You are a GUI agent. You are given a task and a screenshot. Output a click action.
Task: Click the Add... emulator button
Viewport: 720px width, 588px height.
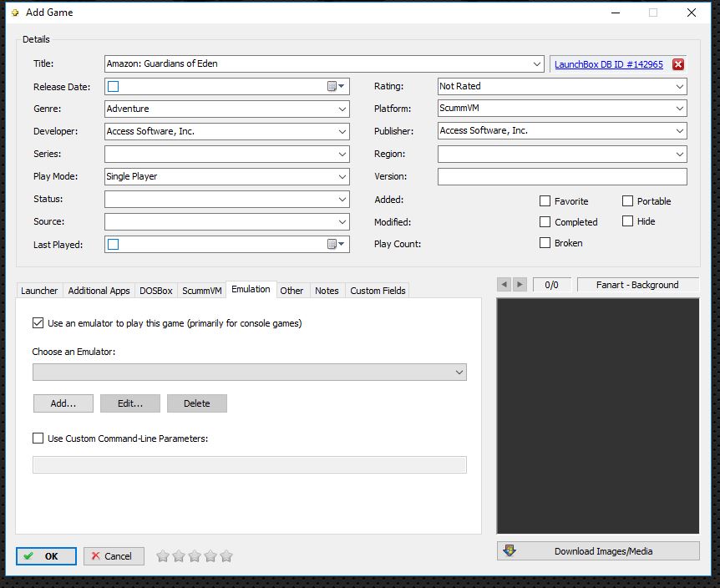point(63,403)
